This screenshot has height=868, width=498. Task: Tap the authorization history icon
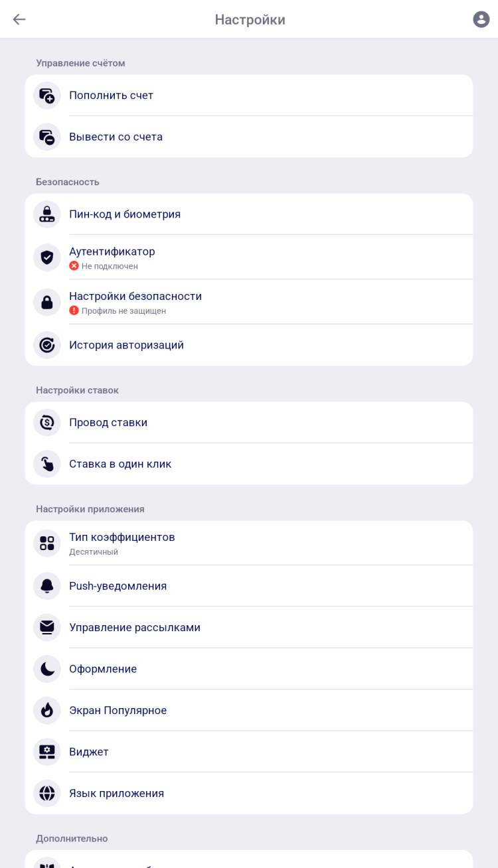47,345
